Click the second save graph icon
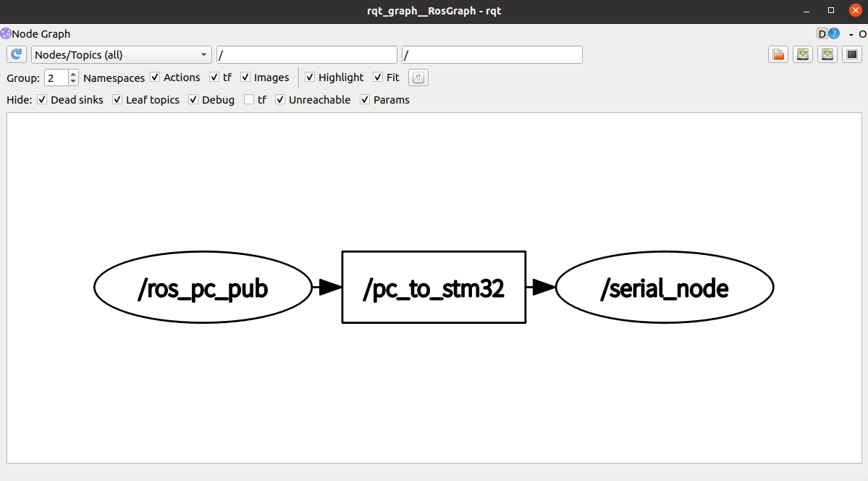The height and width of the screenshot is (481, 868). (827, 55)
